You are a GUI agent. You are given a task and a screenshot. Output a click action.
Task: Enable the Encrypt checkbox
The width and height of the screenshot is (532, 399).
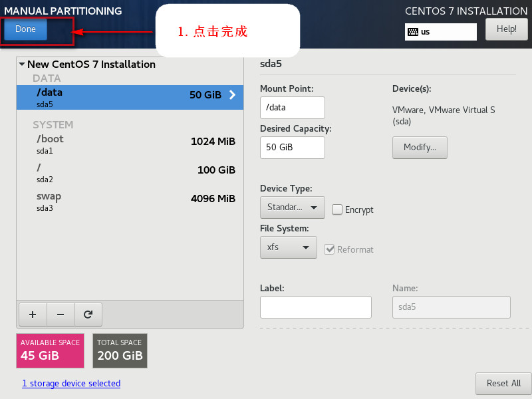[337, 209]
